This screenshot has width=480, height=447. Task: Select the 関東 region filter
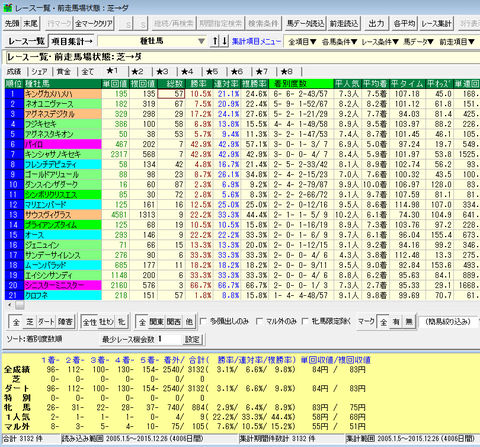[156, 322]
